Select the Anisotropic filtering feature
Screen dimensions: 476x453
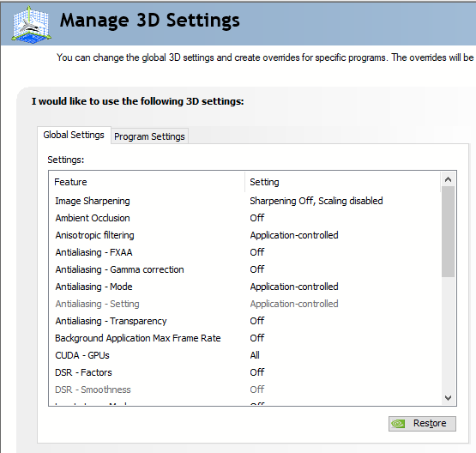click(94, 235)
